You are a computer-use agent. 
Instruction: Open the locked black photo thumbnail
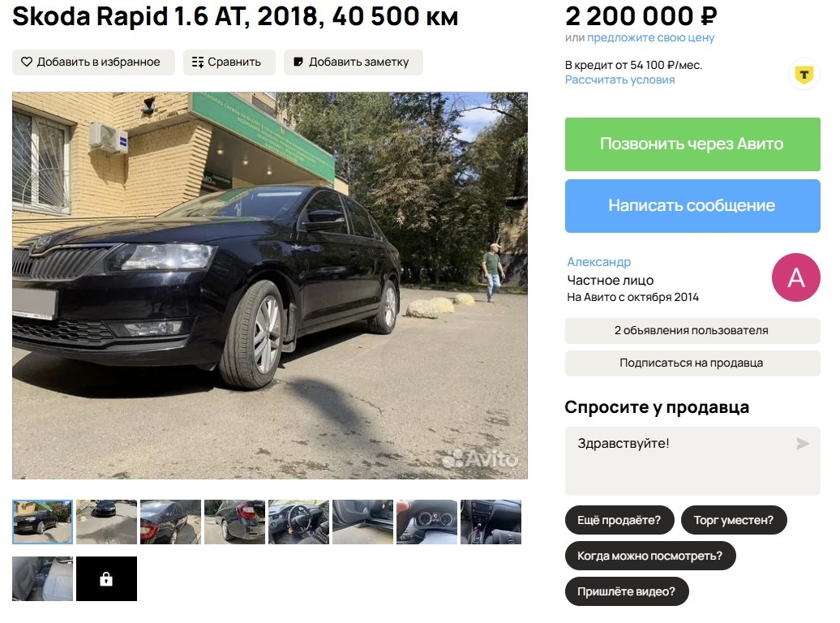[106, 578]
